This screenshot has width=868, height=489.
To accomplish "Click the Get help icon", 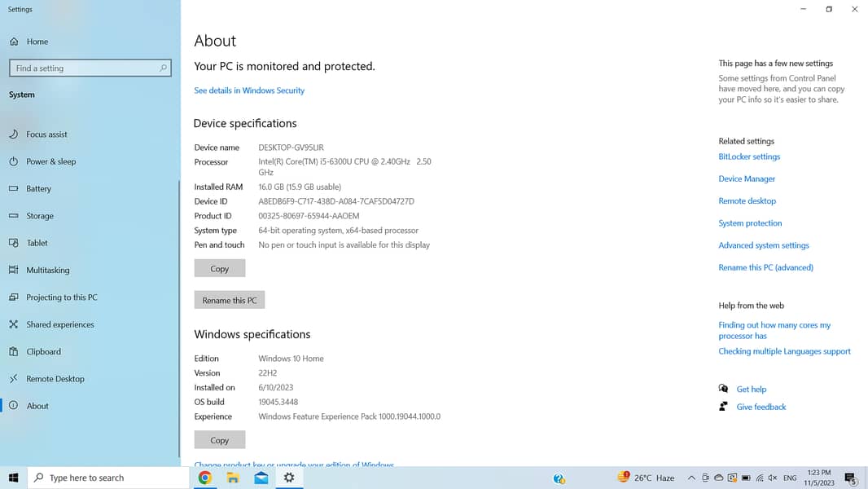I will pyautogui.click(x=723, y=389).
